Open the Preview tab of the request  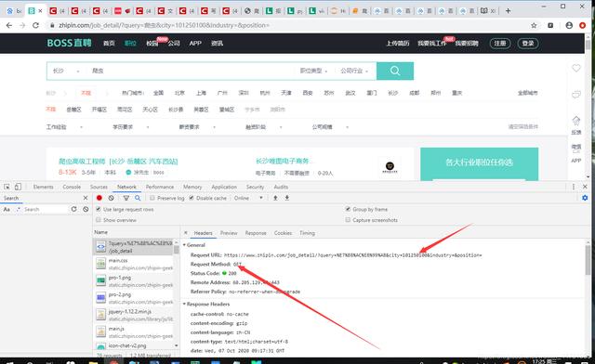pos(229,233)
